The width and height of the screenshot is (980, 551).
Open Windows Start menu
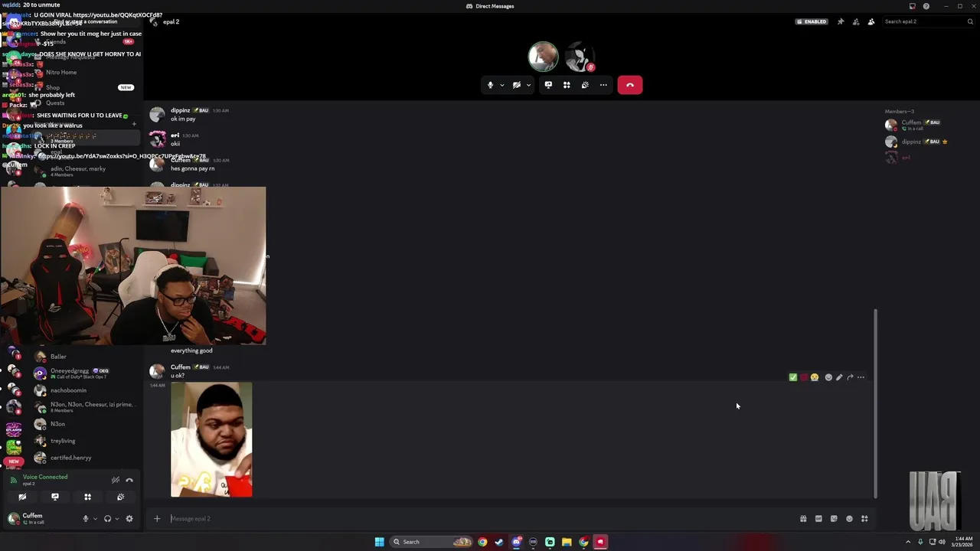coord(379,542)
